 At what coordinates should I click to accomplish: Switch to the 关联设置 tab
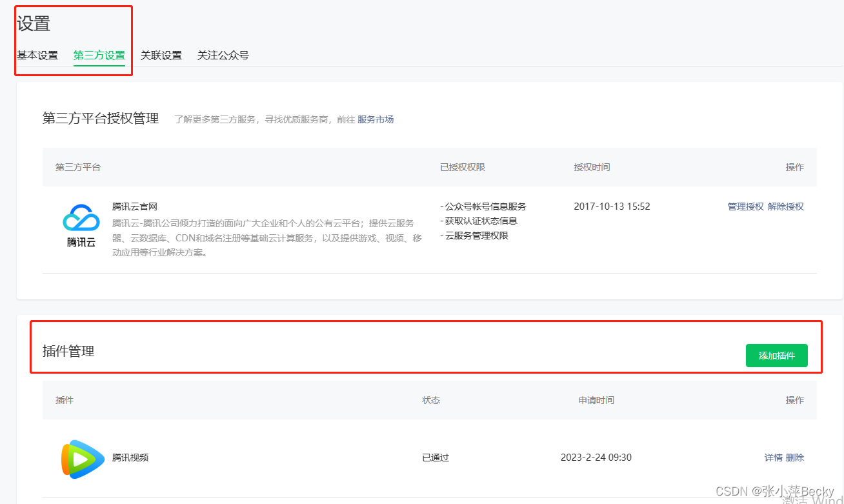tap(161, 55)
